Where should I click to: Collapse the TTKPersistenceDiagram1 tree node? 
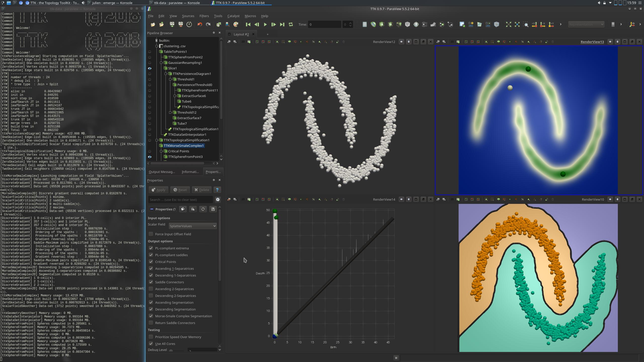tap(166, 74)
